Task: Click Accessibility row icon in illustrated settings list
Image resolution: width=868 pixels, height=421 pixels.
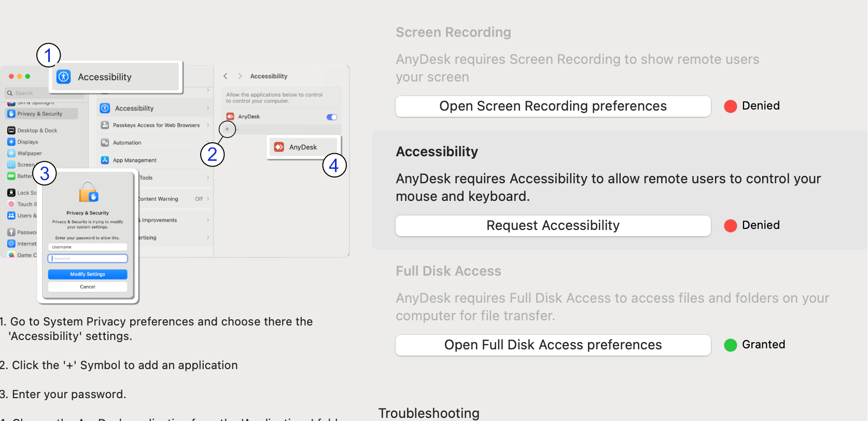Action: click(x=105, y=108)
